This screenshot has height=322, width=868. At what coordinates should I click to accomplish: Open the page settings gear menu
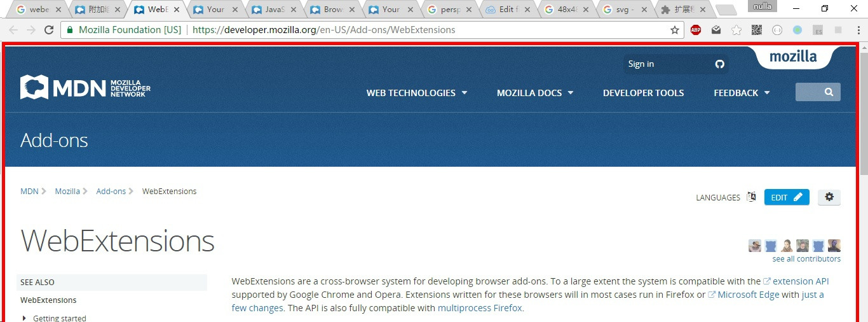pos(829,197)
